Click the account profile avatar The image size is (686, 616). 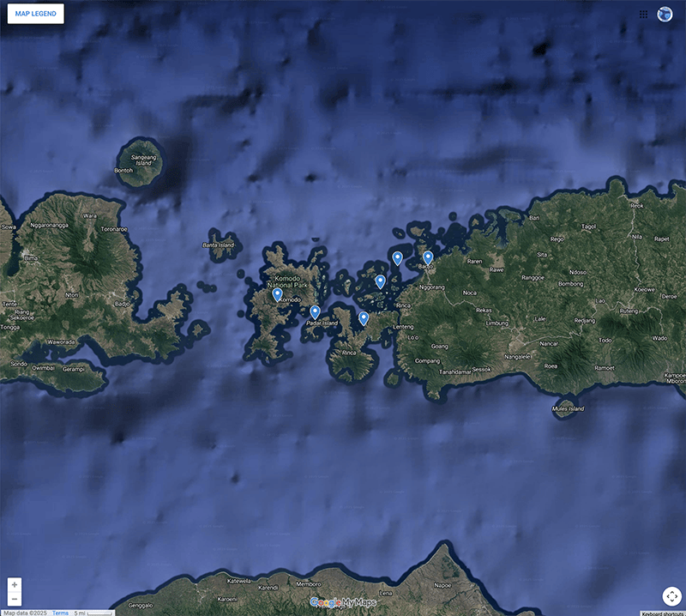pyautogui.click(x=665, y=15)
